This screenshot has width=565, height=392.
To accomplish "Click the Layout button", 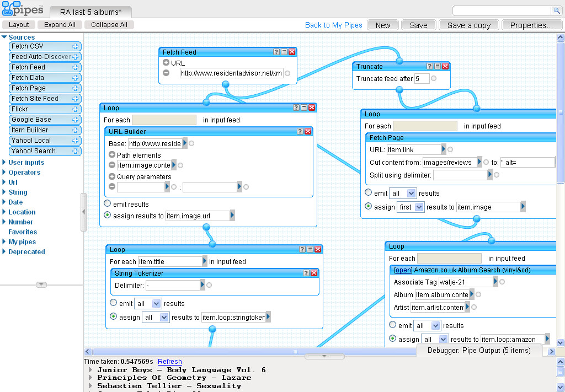I will 19,24.
